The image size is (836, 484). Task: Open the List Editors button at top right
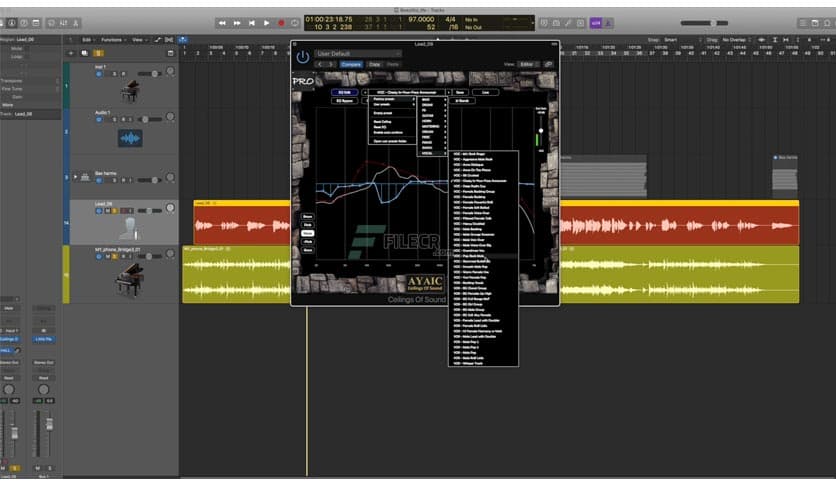click(802, 23)
